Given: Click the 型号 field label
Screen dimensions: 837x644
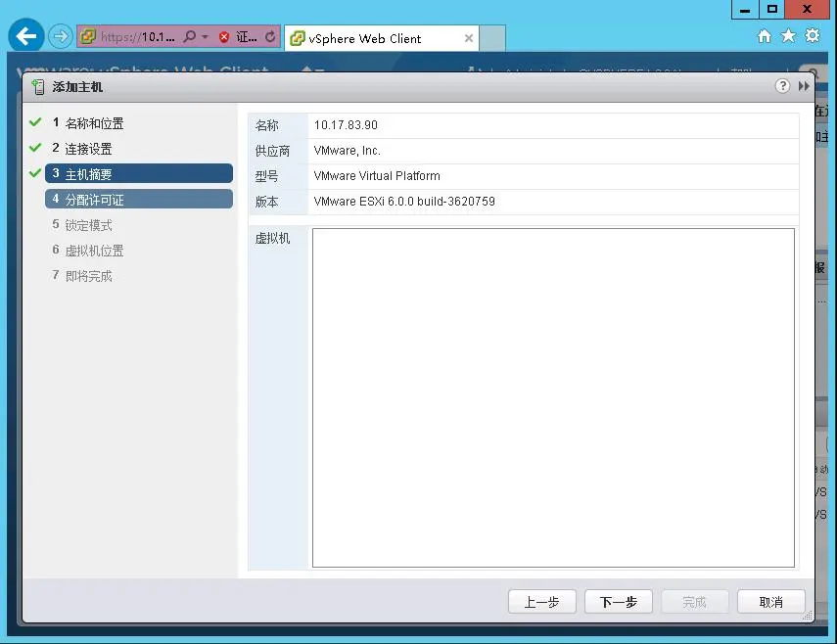Looking at the screenshot, I should [266, 176].
